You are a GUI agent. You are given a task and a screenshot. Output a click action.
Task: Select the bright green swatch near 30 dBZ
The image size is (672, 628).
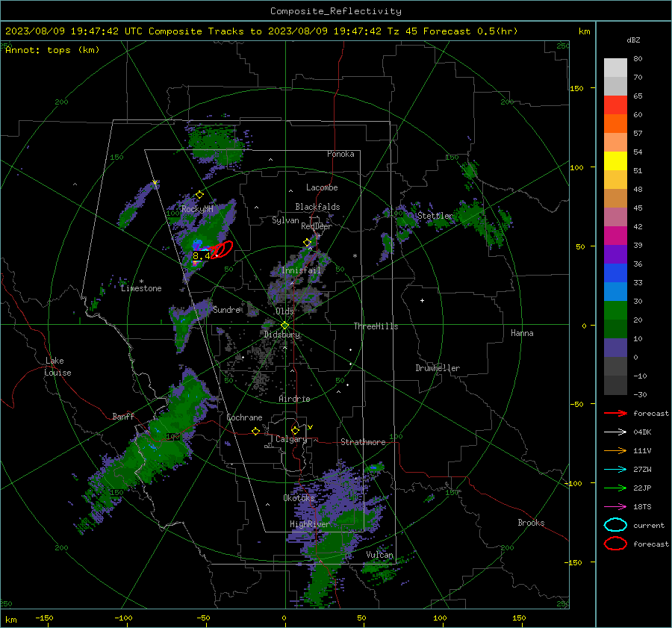coord(615,310)
